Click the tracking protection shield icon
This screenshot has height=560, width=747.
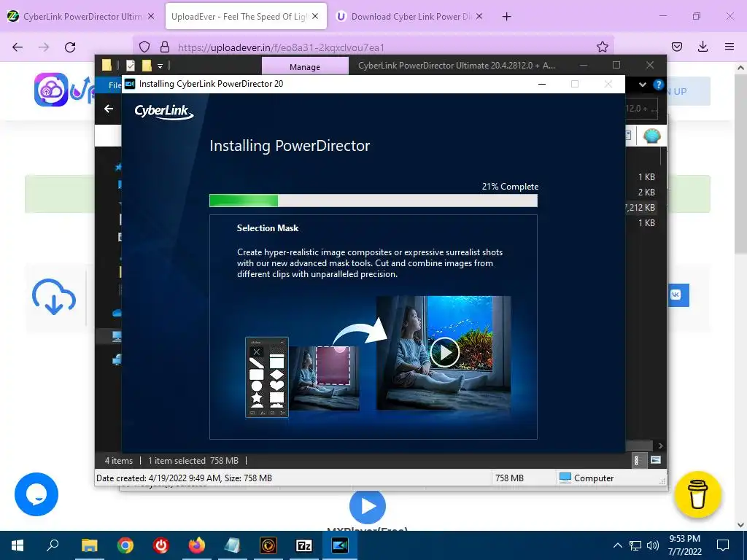(144, 47)
